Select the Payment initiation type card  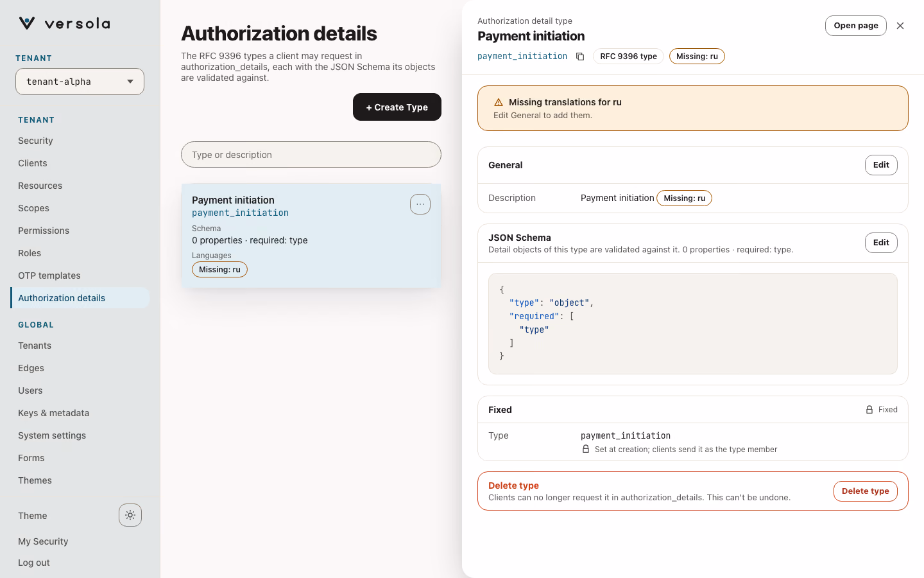click(311, 236)
